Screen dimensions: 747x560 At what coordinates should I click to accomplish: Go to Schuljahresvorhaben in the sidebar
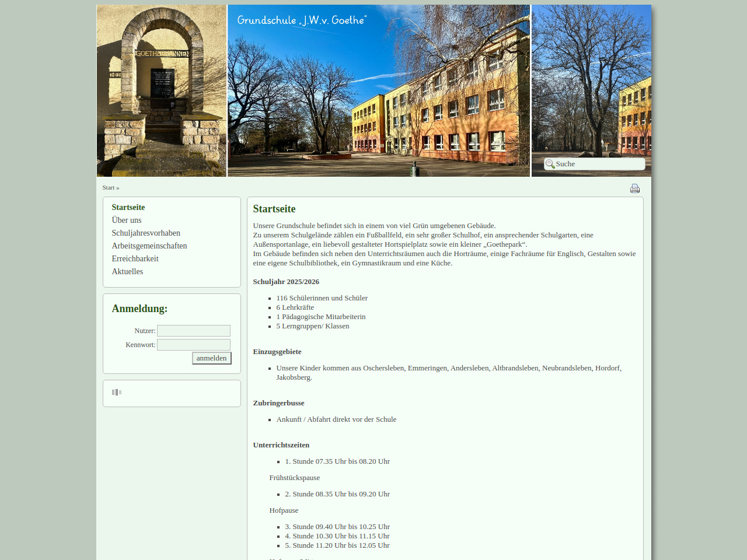pos(146,233)
